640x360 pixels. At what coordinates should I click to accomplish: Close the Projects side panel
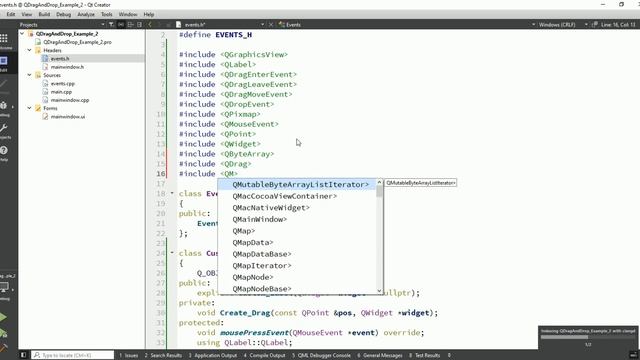click(140, 25)
